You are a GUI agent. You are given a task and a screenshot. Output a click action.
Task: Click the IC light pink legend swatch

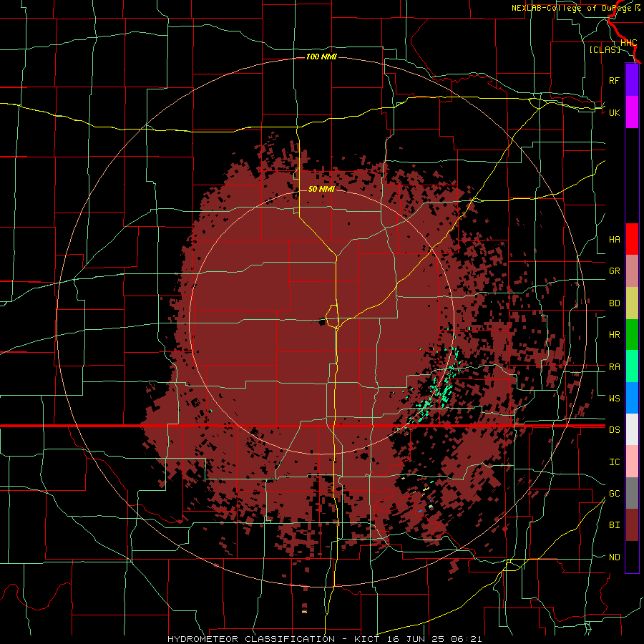pyautogui.click(x=632, y=462)
